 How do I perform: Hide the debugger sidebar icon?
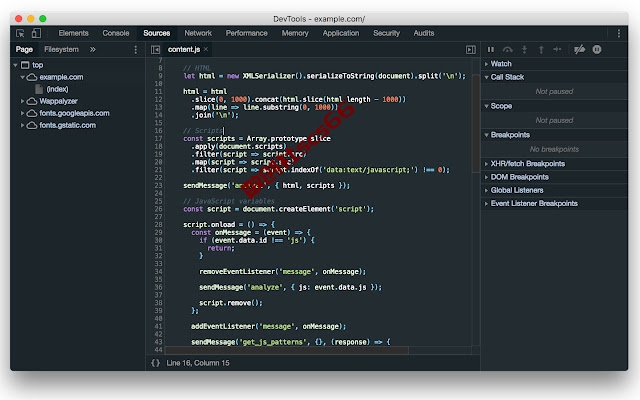471,49
